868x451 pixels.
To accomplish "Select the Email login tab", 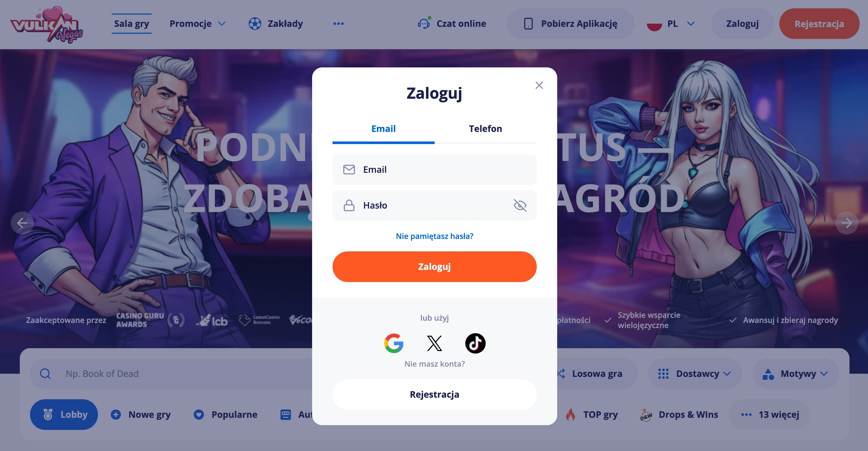I will point(384,128).
